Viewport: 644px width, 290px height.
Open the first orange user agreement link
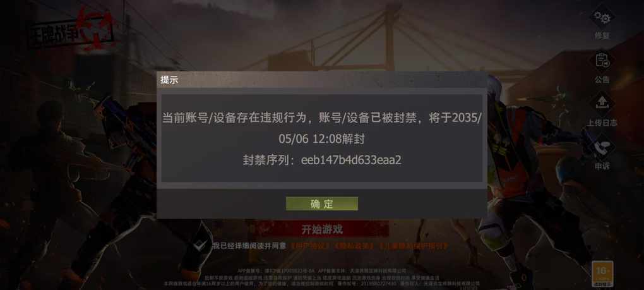(311, 246)
